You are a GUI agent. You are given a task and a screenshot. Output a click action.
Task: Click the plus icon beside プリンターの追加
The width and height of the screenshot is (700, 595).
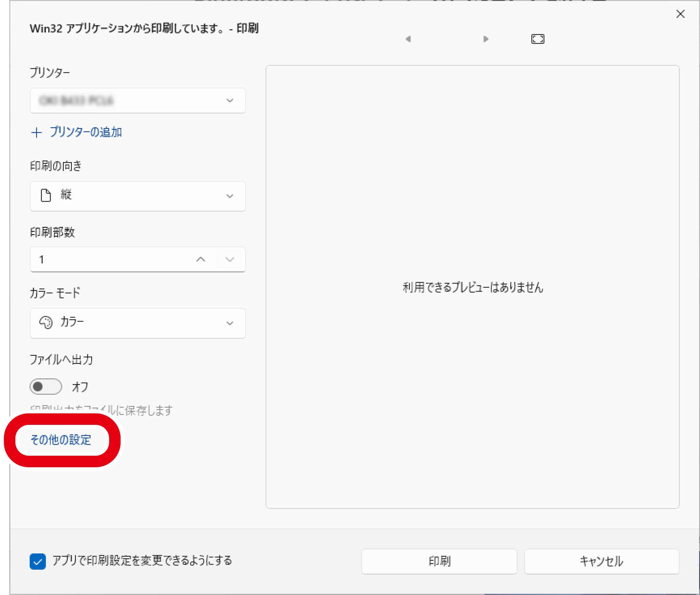(36, 133)
